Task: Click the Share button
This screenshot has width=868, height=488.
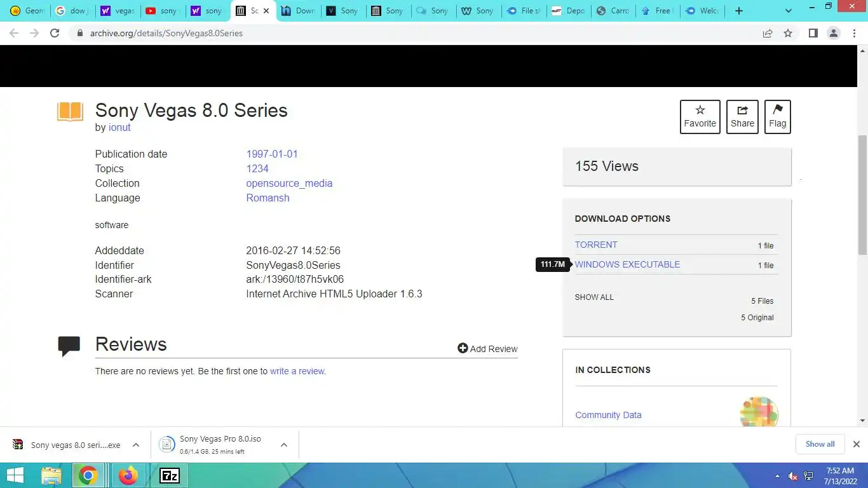Action: [x=742, y=117]
